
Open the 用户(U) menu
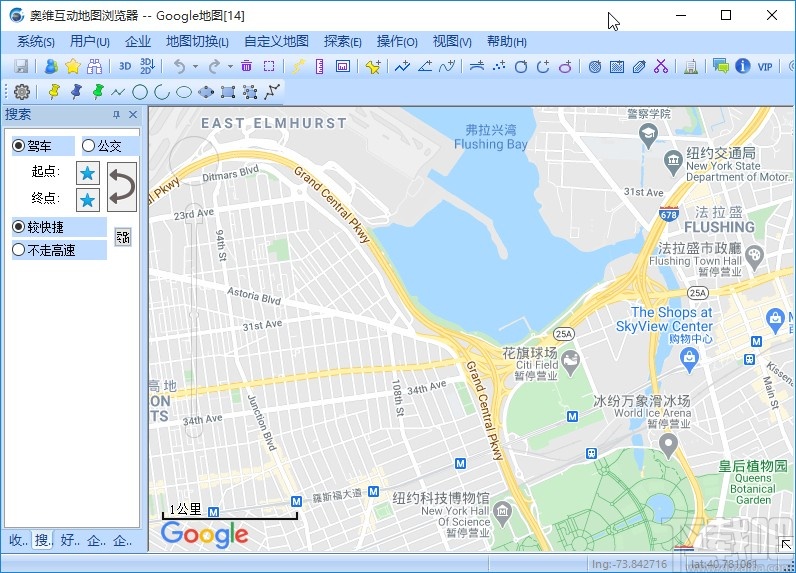(90, 42)
